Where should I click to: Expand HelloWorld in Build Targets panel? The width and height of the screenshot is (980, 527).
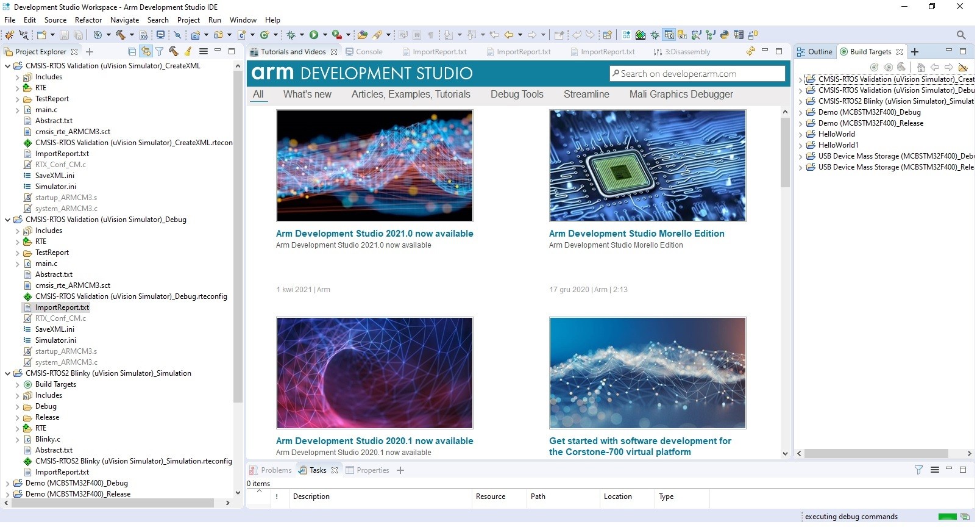[801, 134]
